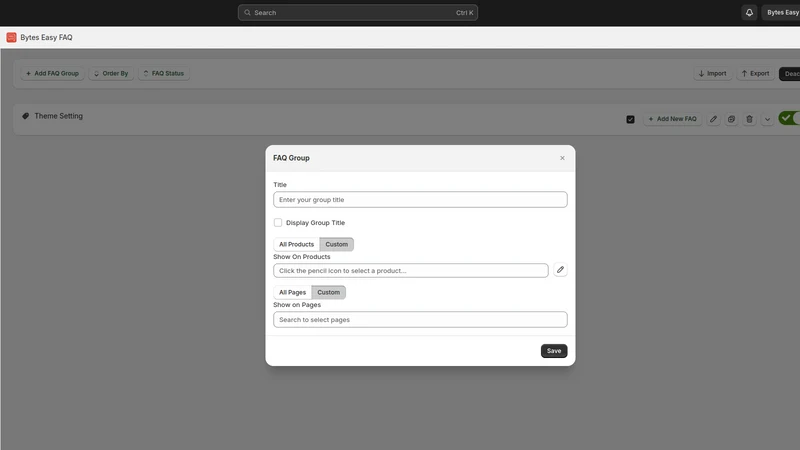800x450 pixels.
Task: Click Add FAQ Group button
Action: coord(53,73)
